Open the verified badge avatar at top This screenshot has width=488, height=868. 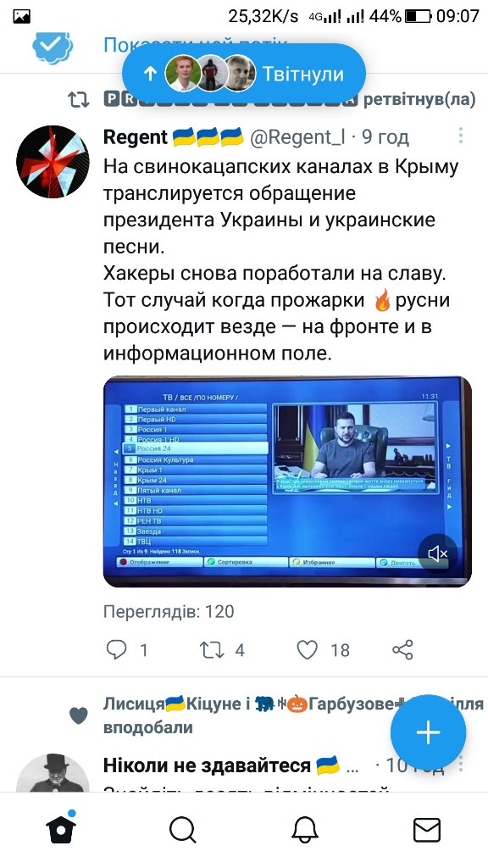click(53, 47)
